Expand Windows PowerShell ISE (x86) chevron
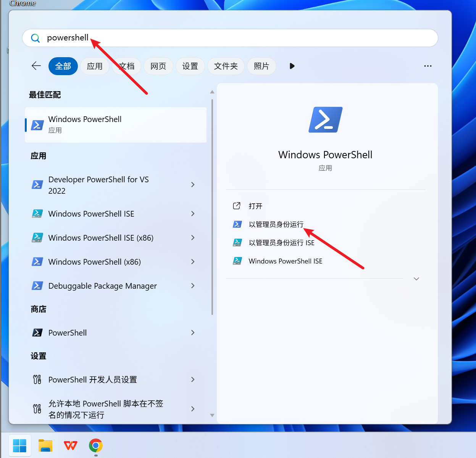The width and height of the screenshot is (476, 458). 193,238
